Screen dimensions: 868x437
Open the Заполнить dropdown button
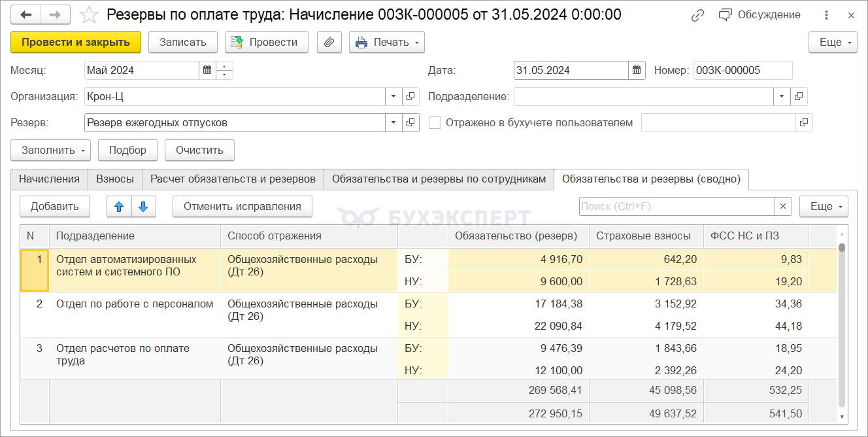(50, 150)
